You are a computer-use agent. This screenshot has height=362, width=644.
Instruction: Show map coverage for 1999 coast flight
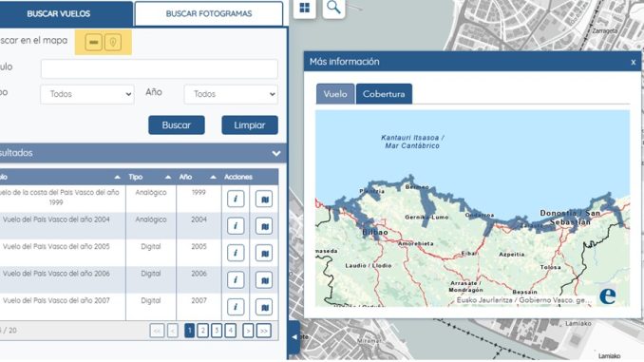(264, 199)
